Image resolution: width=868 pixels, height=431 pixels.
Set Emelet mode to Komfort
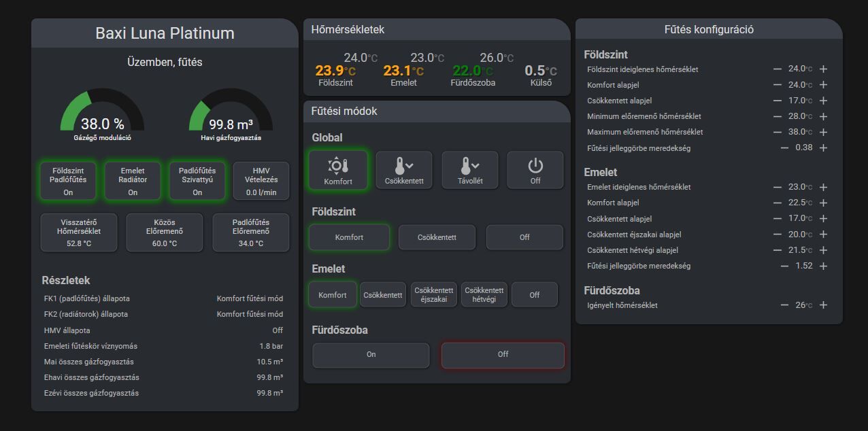click(x=333, y=295)
